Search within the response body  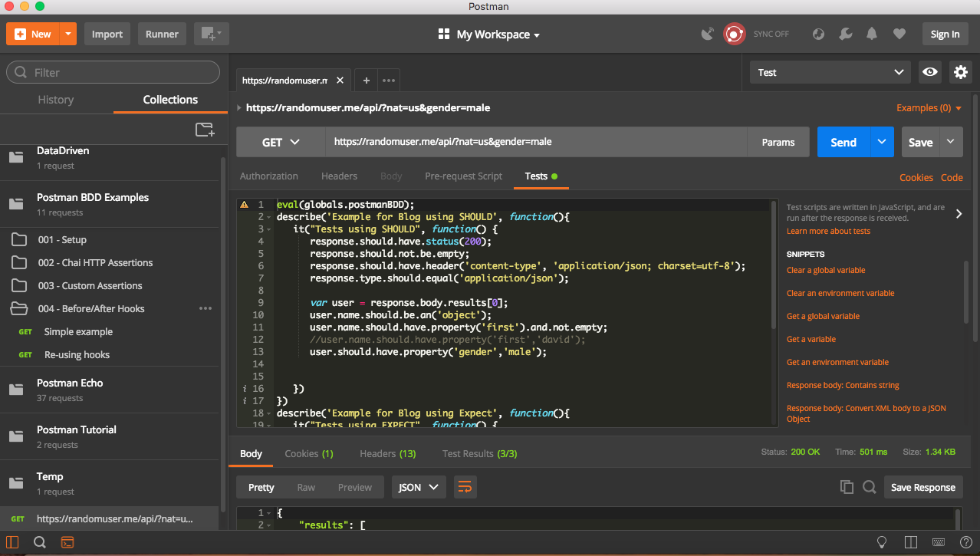(870, 487)
